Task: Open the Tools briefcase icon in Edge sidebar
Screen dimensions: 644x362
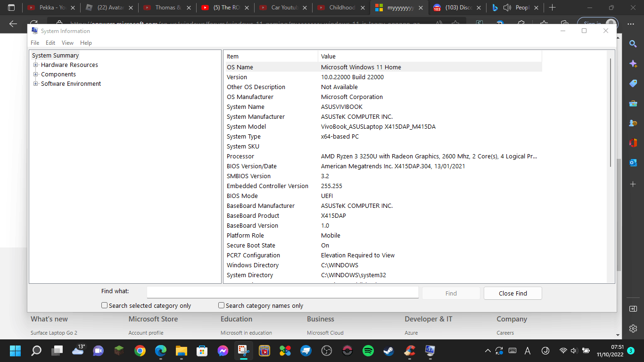Action: (633, 103)
